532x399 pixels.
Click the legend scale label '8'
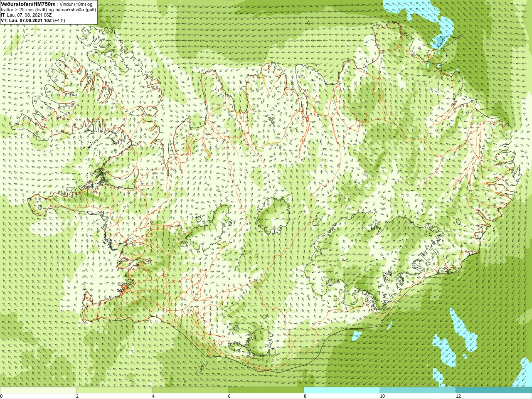305,396
